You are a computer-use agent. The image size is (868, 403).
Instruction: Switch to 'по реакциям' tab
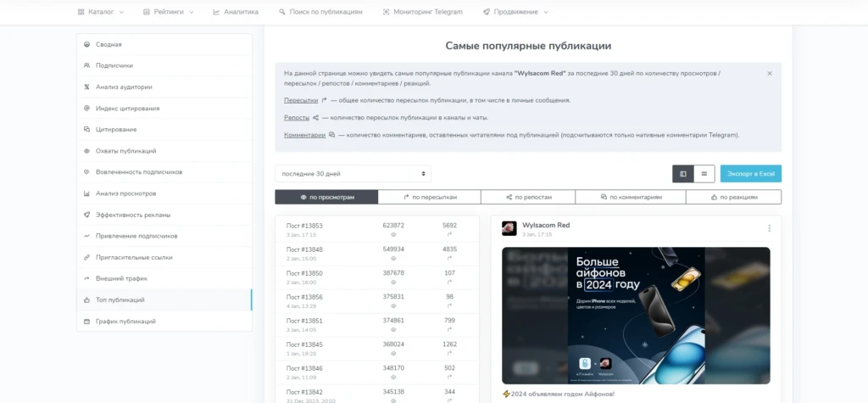(733, 197)
